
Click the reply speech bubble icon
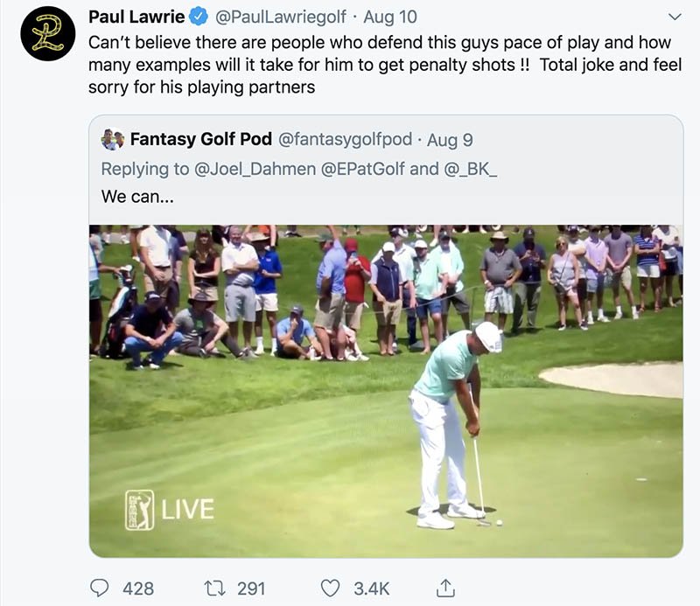(100, 588)
